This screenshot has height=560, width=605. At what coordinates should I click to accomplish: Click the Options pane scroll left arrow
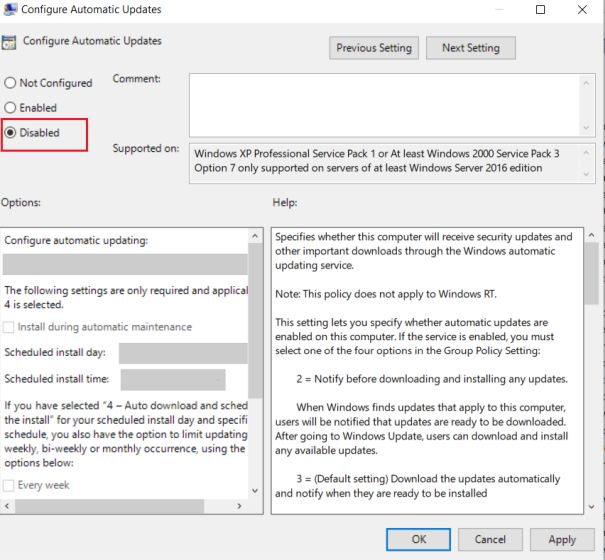click(x=7, y=506)
